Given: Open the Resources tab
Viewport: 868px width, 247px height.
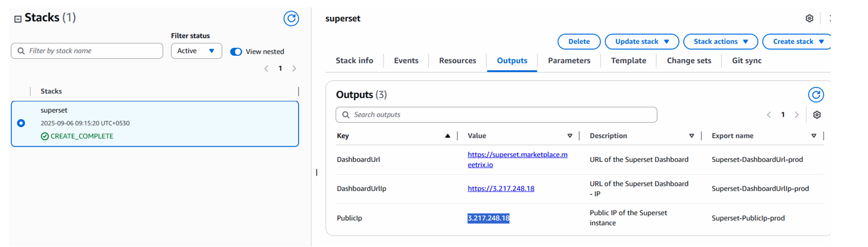Looking at the screenshot, I should [x=457, y=61].
